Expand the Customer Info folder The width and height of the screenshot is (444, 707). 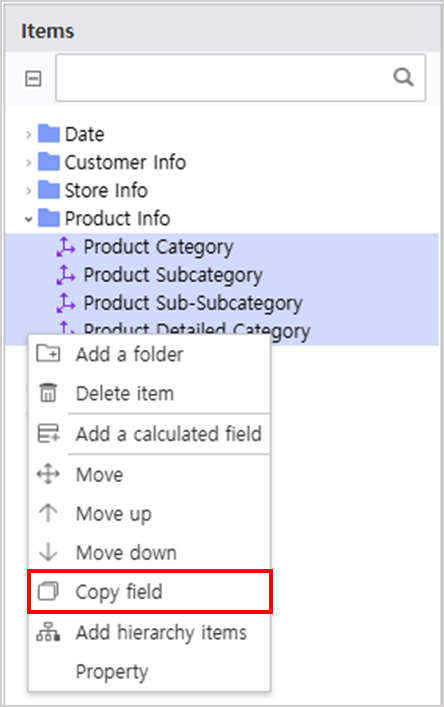tap(28, 162)
